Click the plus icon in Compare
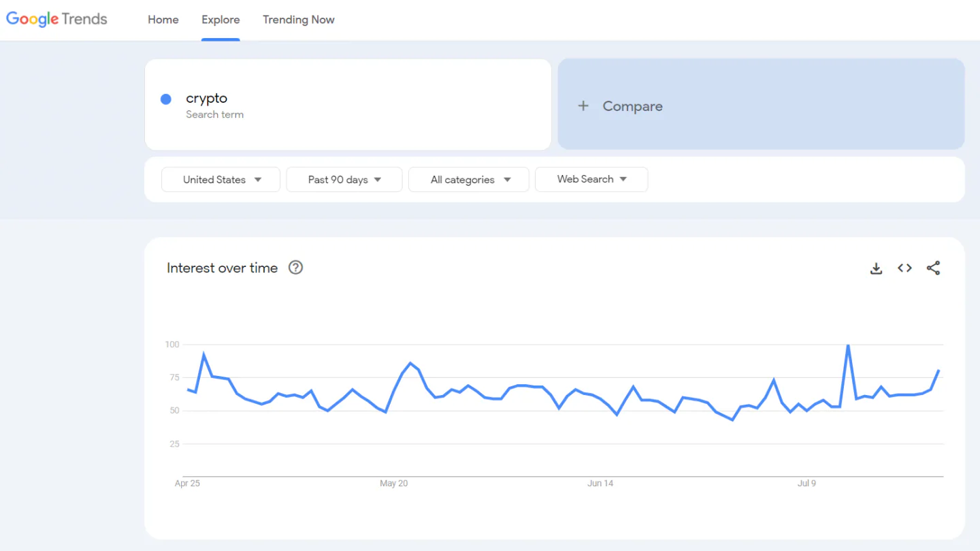 coord(583,106)
